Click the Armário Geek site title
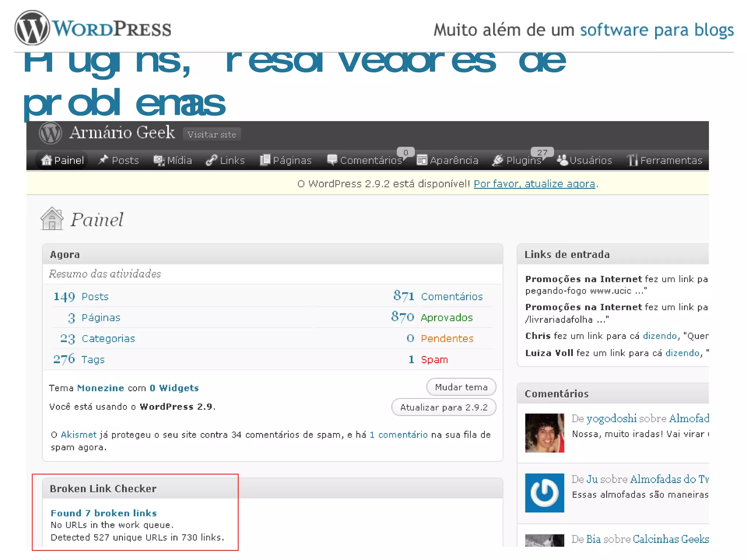 [122, 132]
